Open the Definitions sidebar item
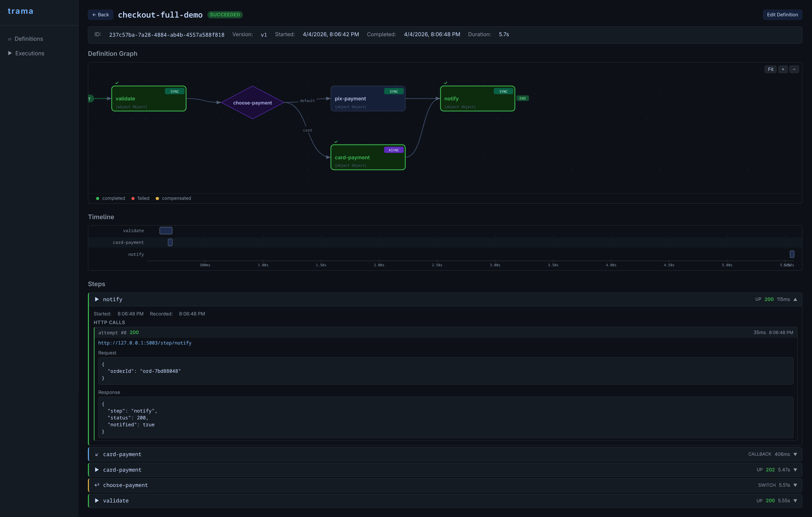The width and height of the screenshot is (812, 517). click(29, 39)
